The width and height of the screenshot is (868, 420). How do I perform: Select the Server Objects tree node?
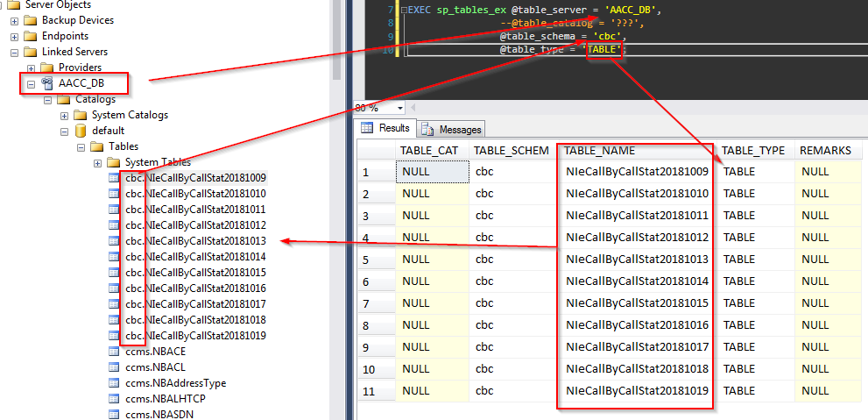coord(59,5)
